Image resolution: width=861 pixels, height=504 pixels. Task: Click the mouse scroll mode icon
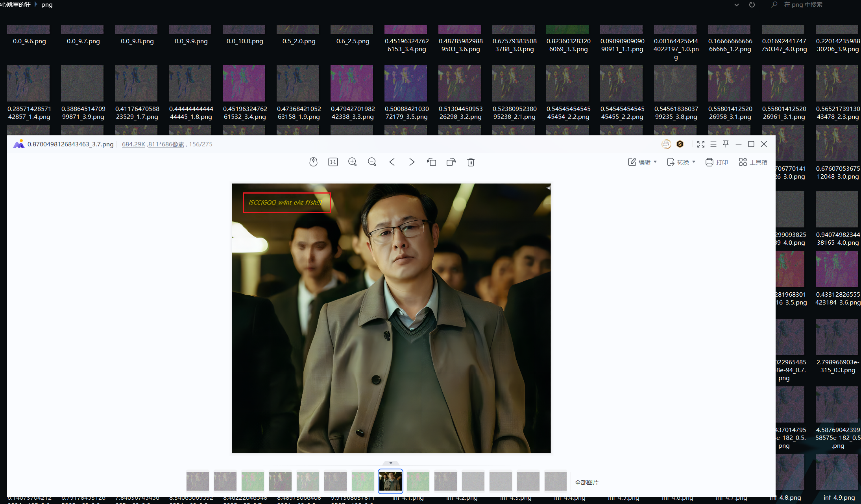[x=313, y=162]
